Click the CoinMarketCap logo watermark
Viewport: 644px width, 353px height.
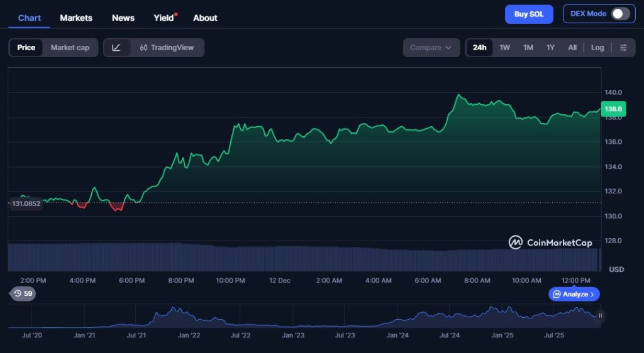click(550, 242)
